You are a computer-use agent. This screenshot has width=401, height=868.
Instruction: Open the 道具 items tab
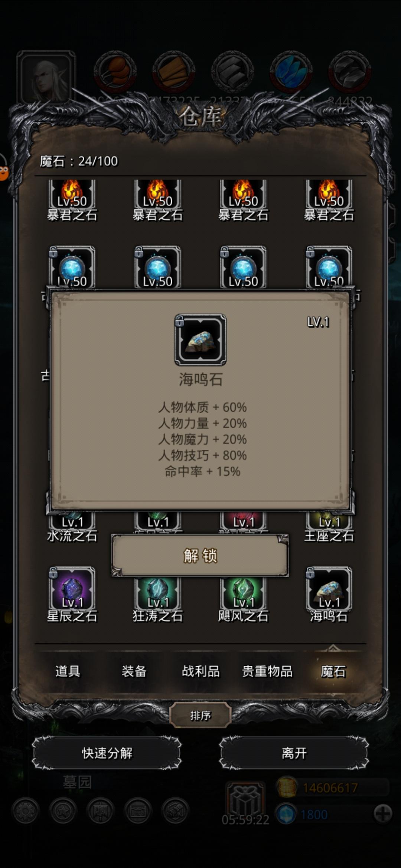68,671
